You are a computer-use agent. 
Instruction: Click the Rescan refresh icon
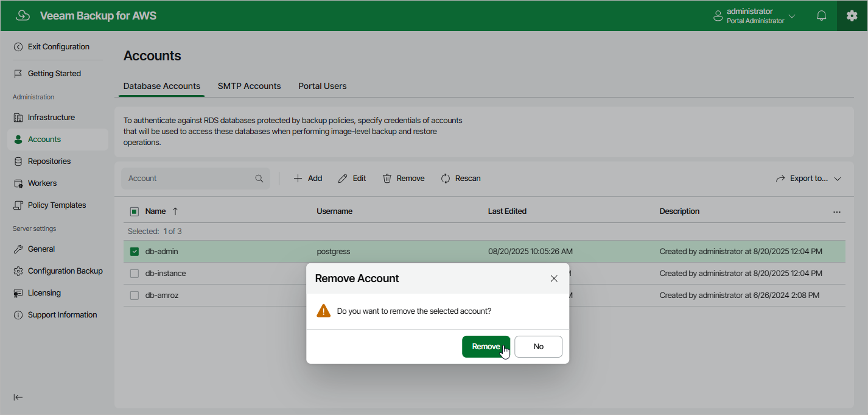446,179
